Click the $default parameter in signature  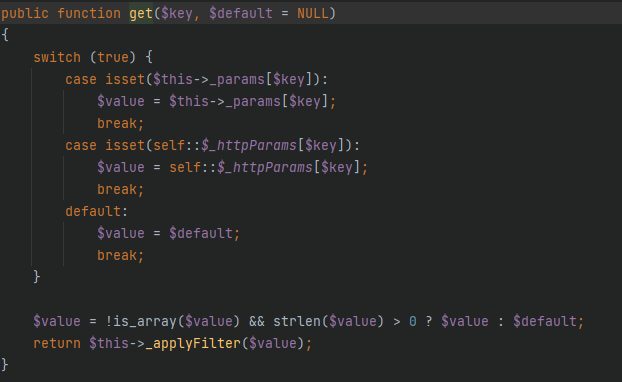pos(241,13)
